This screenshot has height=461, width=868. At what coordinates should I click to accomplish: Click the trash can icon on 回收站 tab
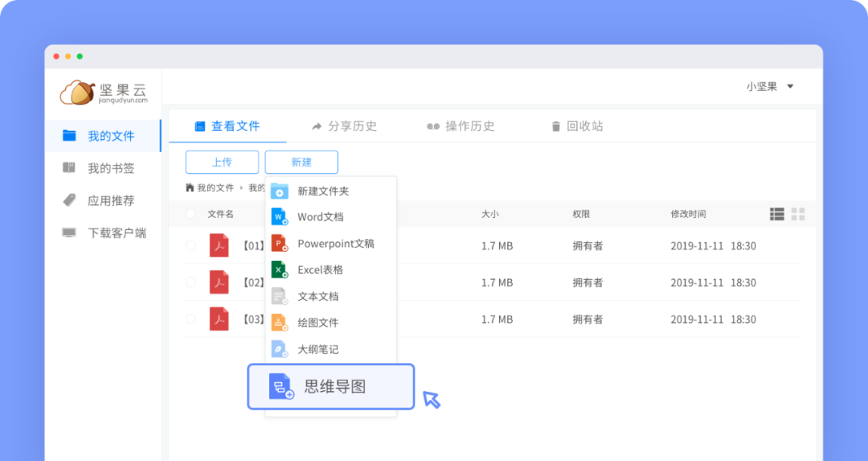click(x=556, y=127)
